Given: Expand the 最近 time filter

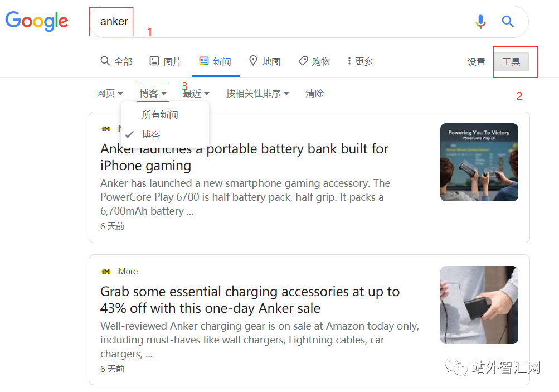Looking at the screenshot, I should pyautogui.click(x=196, y=94).
